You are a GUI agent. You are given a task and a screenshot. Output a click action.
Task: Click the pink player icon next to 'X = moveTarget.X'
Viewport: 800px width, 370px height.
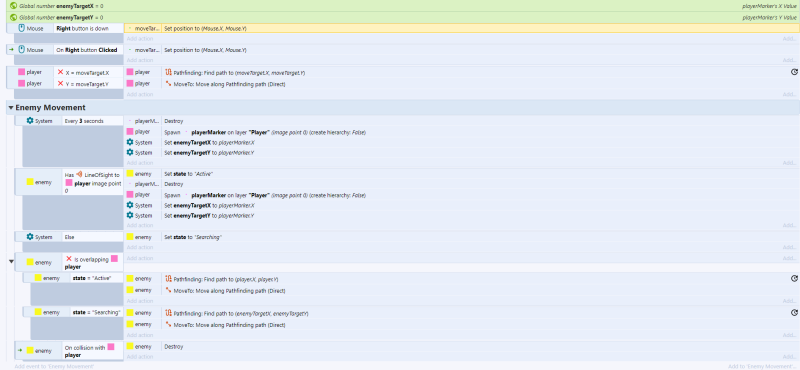point(21,72)
